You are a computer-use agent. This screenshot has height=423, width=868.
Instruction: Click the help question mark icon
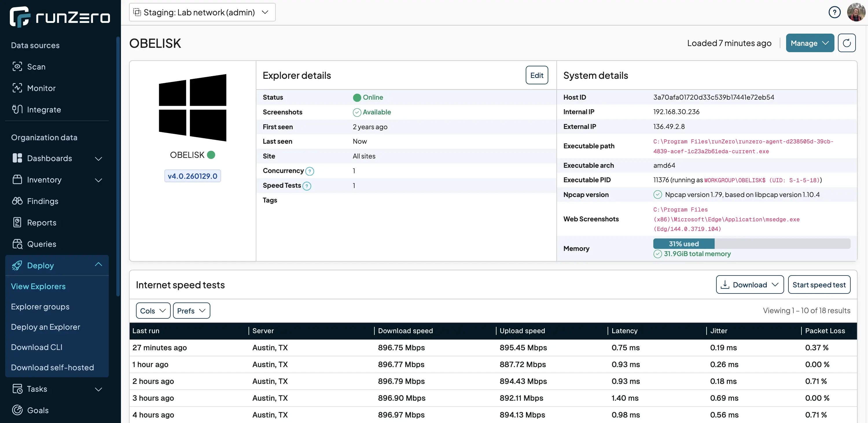coord(835,12)
